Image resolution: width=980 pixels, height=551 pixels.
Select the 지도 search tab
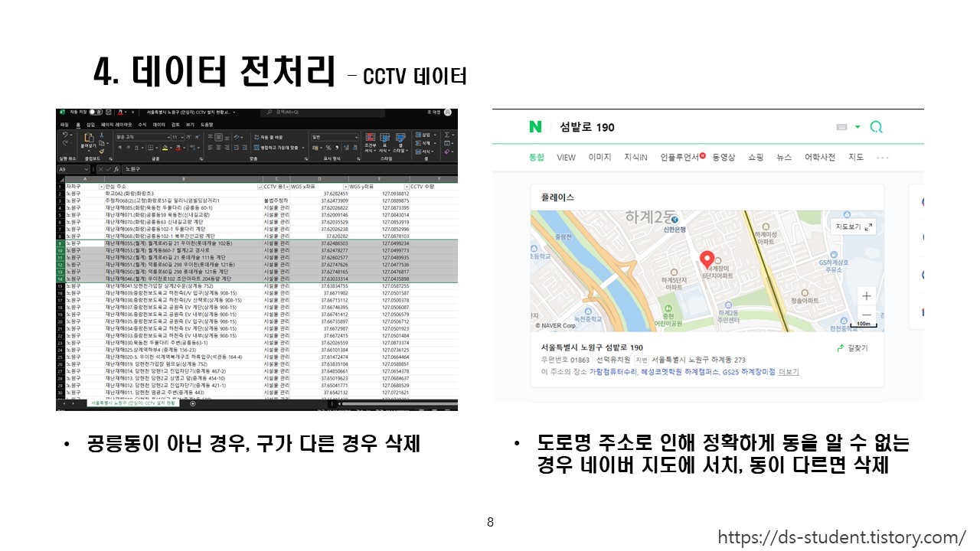[x=856, y=157]
